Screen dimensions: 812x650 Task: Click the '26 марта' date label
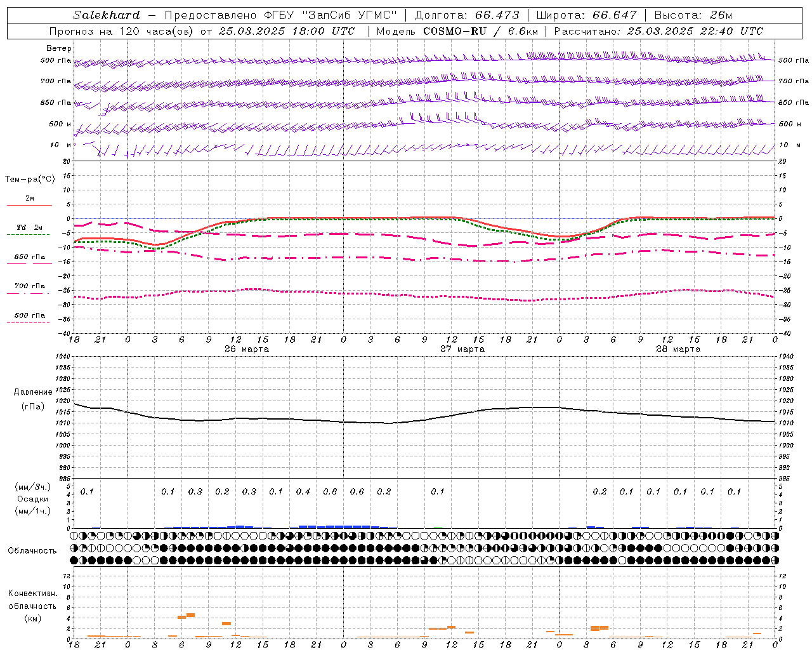[247, 348]
